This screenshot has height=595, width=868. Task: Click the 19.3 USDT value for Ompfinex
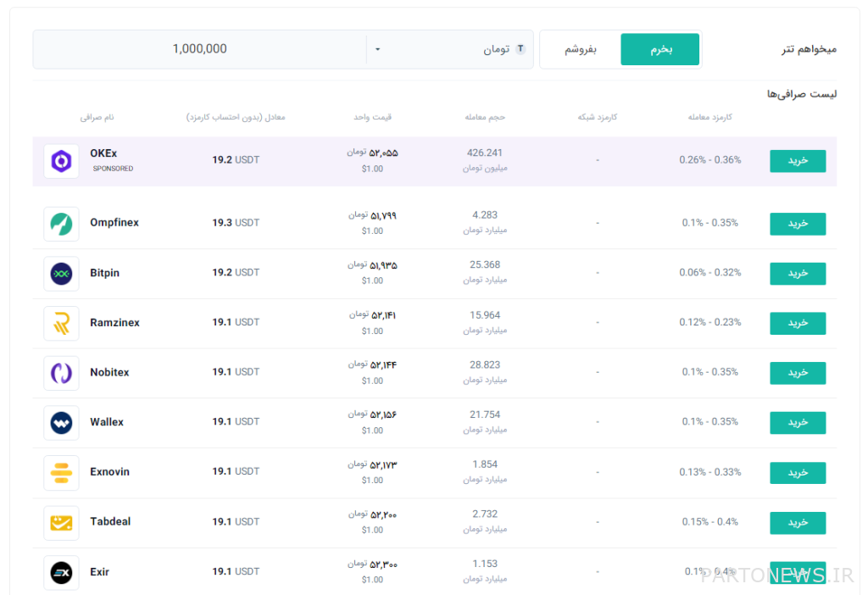(236, 223)
